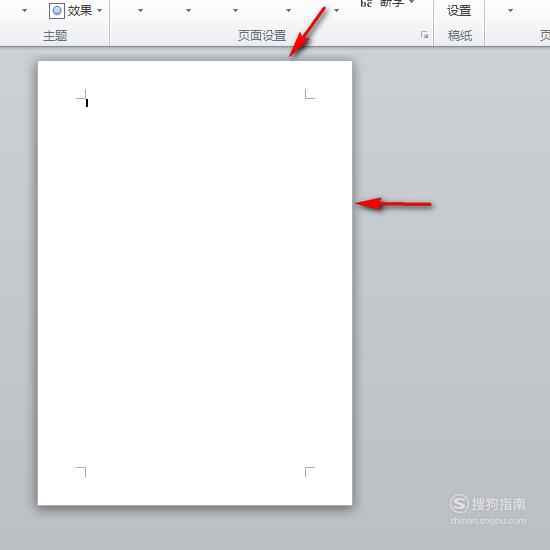The height and width of the screenshot is (550, 550).
Task: Click the 设置 button above 稿纸
Action: tap(459, 11)
